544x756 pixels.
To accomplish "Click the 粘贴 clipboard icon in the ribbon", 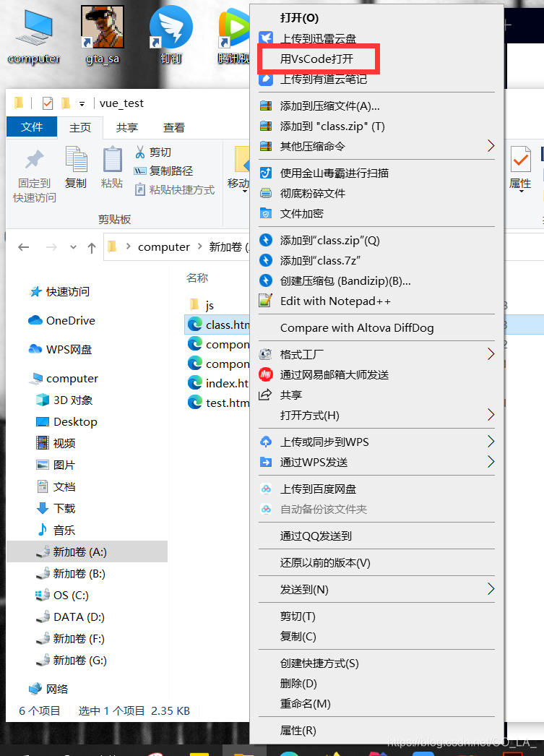I will [112, 159].
